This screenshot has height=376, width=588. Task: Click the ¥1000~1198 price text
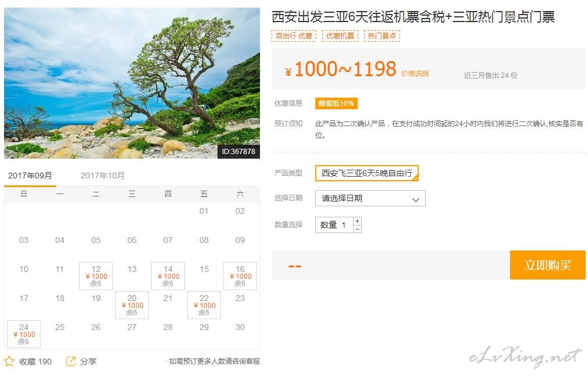click(x=341, y=69)
